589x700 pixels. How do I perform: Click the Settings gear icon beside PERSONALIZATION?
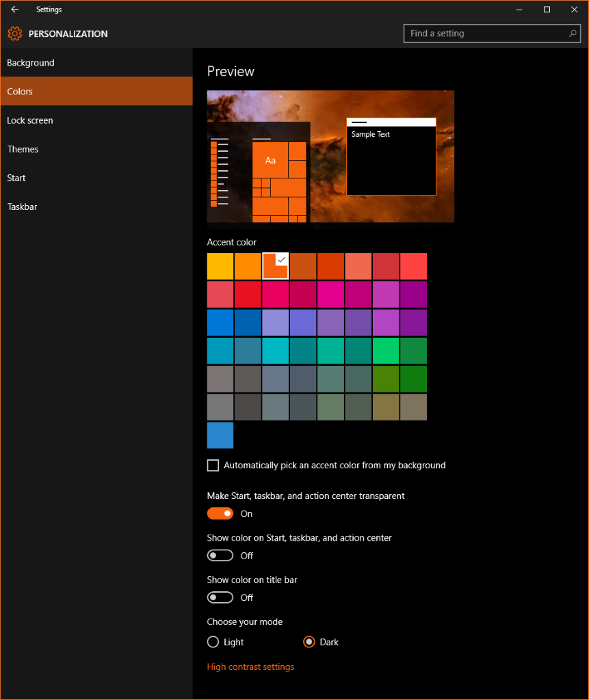tap(14, 33)
